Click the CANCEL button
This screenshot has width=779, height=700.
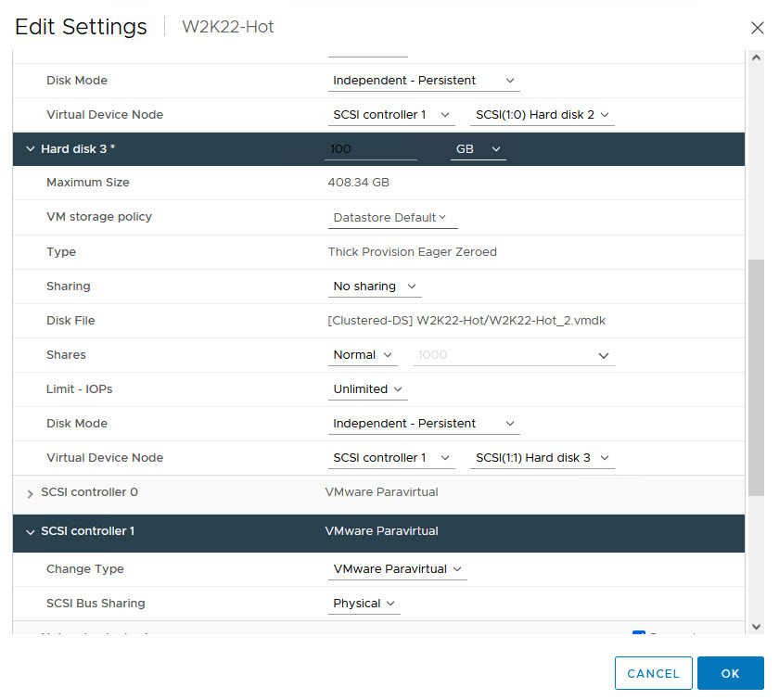click(653, 674)
